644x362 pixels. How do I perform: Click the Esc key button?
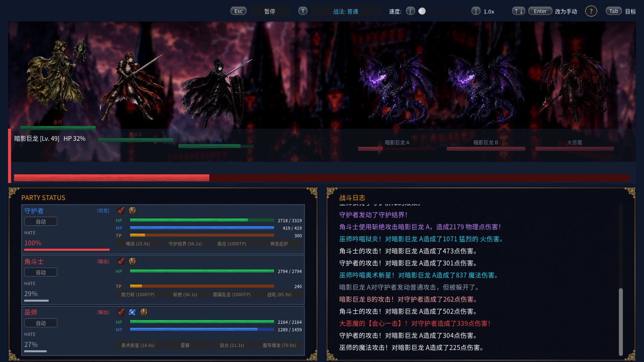click(238, 11)
